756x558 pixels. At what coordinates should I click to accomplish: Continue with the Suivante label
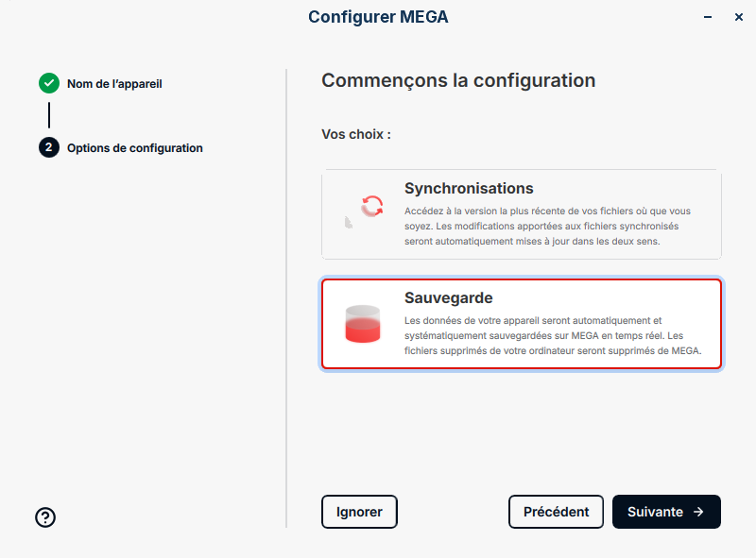pyautogui.click(x=655, y=512)
